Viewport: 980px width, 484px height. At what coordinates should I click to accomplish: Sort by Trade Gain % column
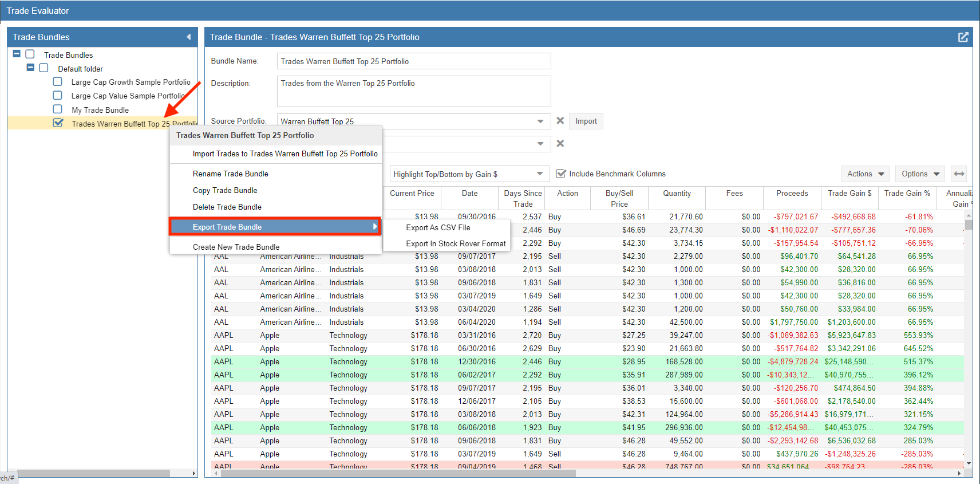(907, 198)
